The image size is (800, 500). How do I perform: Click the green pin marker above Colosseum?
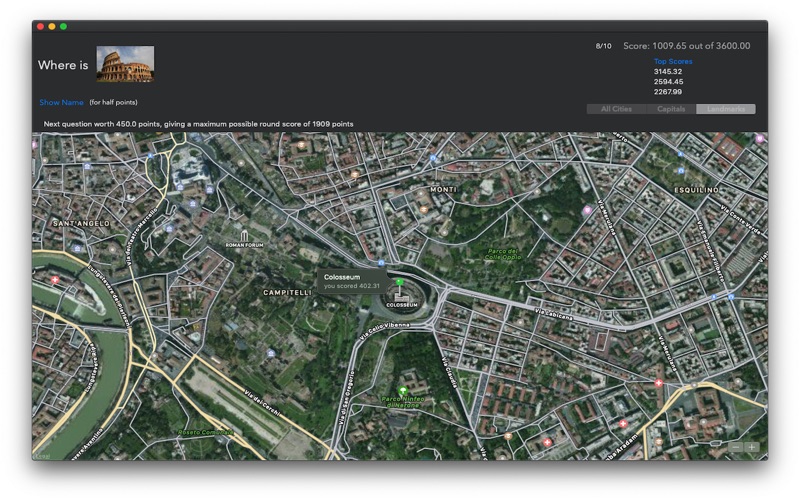(x=400, y=282)
